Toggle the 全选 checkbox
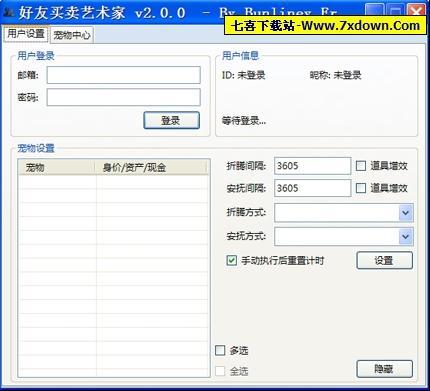The width and height of the screenshot is (430, 391). click(x=220, y=371)
